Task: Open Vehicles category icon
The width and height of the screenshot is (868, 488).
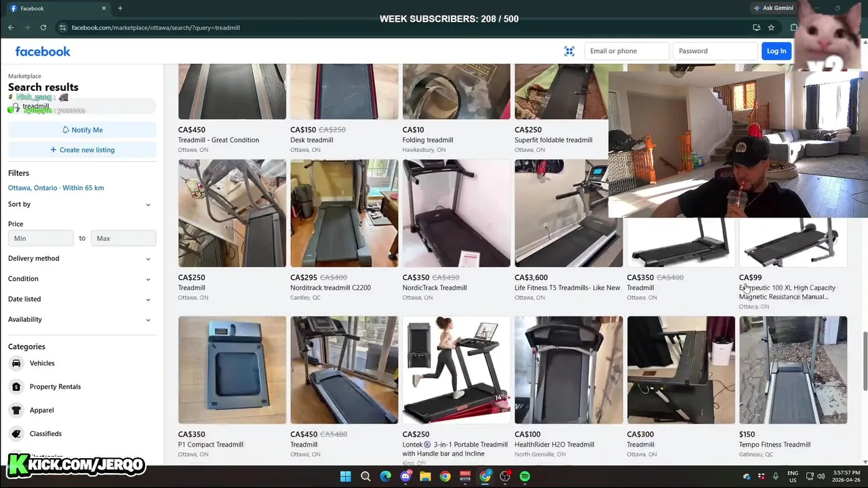Action: [16, 363]
